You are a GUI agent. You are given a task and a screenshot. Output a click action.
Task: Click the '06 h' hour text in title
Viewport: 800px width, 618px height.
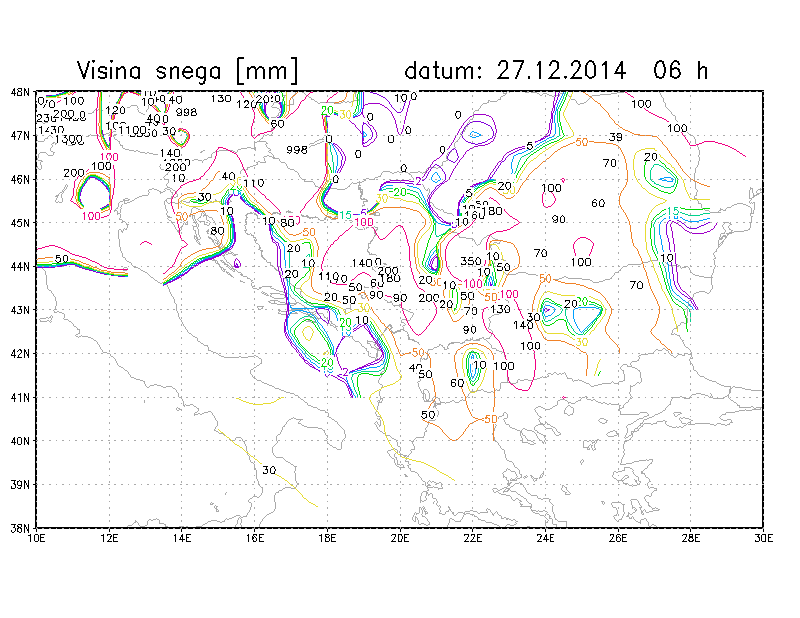coord(680,70)
